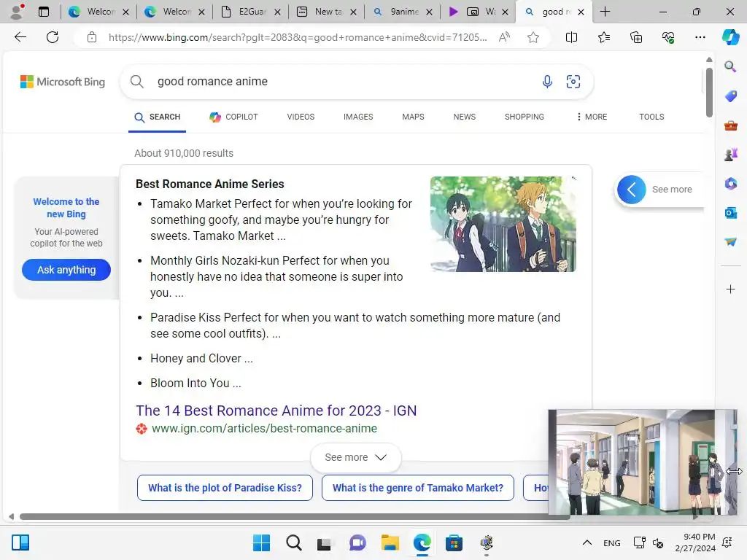747x560 pixels.
Task: Go back to previous page
Action: (x=20, y=37)
